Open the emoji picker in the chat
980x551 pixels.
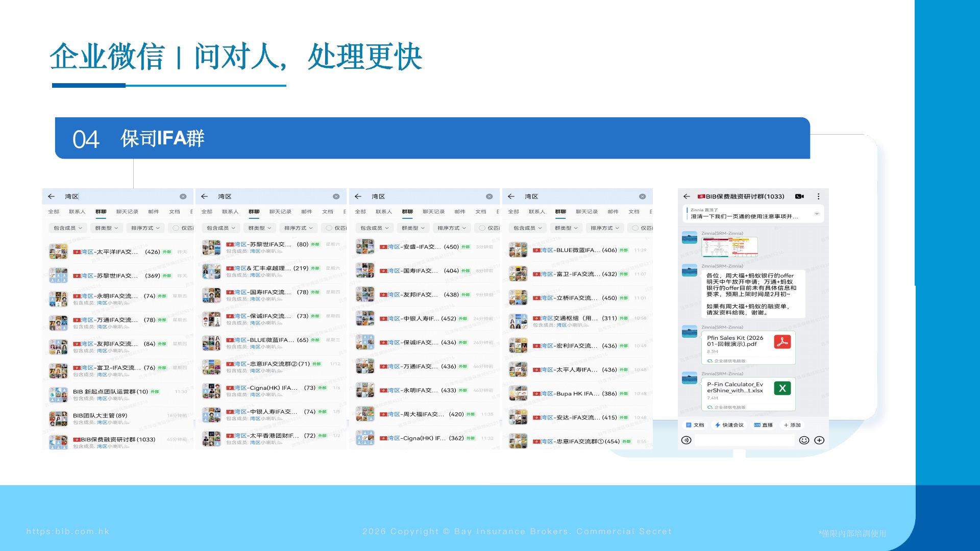pyautogui.click(x=804, y=440)
